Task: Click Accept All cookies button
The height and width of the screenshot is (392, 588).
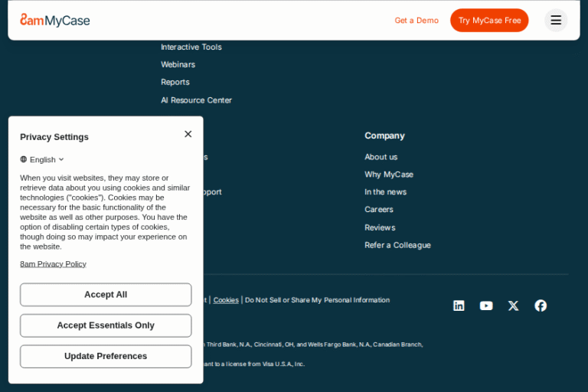Action: [x=106, y=295]
